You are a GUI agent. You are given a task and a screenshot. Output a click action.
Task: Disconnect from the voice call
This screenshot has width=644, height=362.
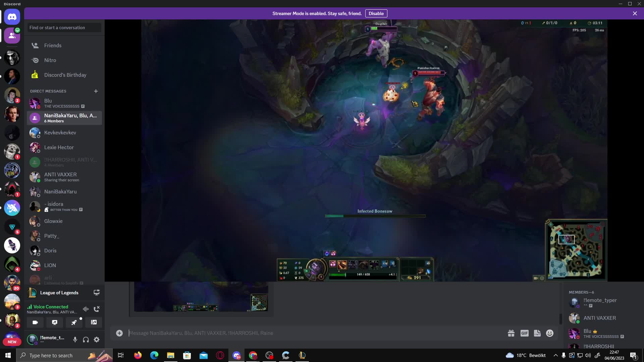pyautogui.click(x=97, y=309)
